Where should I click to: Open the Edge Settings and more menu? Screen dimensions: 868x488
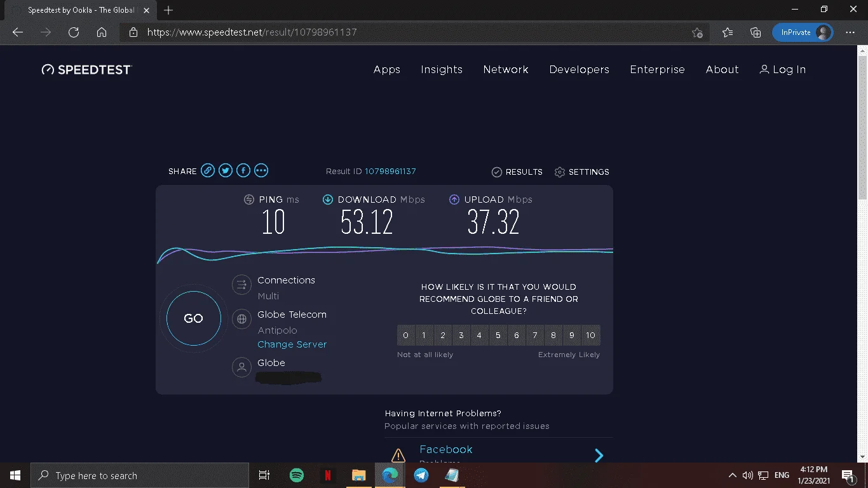850,32
